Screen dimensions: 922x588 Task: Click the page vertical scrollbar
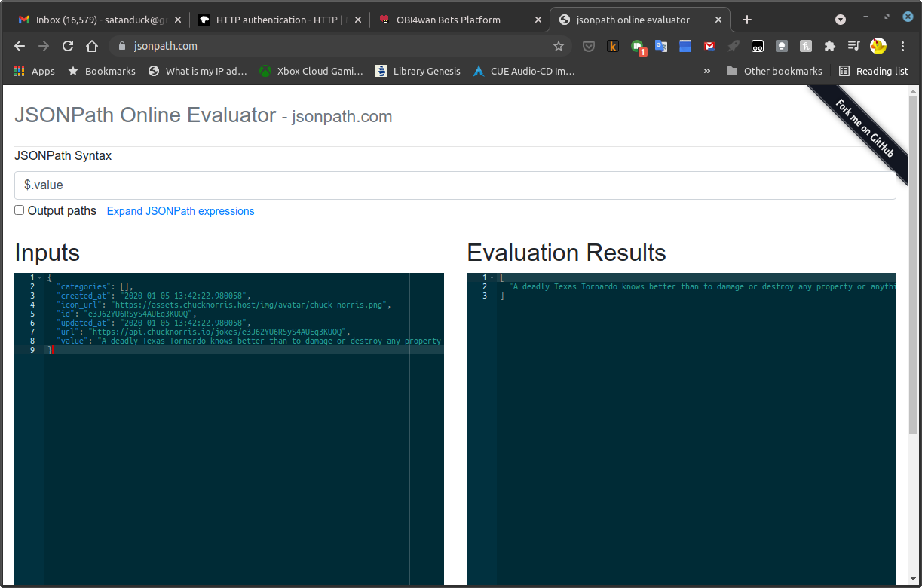point(914,264)
